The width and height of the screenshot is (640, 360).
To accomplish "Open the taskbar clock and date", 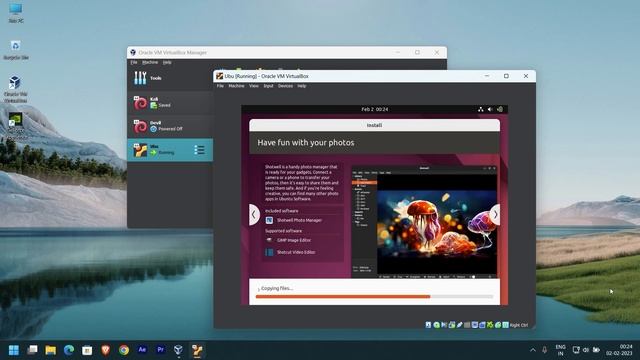I will click(x=619, y=350).
